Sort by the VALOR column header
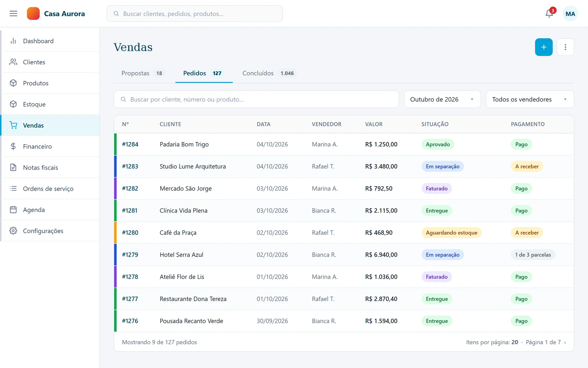 (x=374, y=124)
